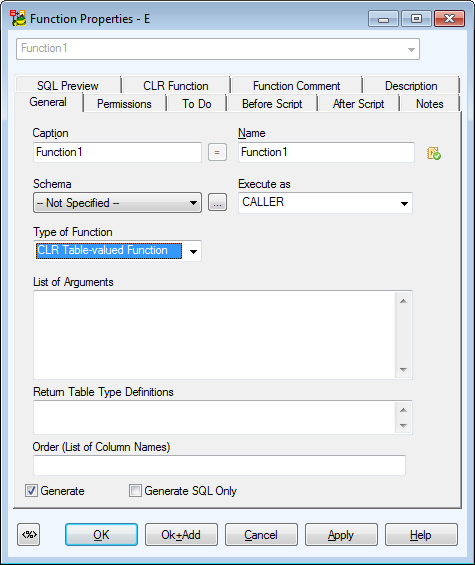Click Return Table Type Definitions scroll down arrow
The width and height of the screenshot is (475, 565).
tap(403, 426)
